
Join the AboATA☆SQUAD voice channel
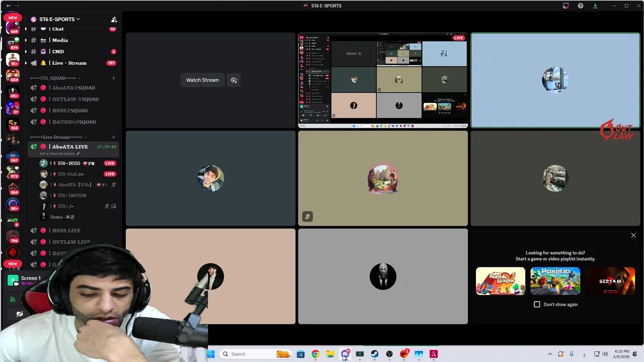(x=73, y=88)
